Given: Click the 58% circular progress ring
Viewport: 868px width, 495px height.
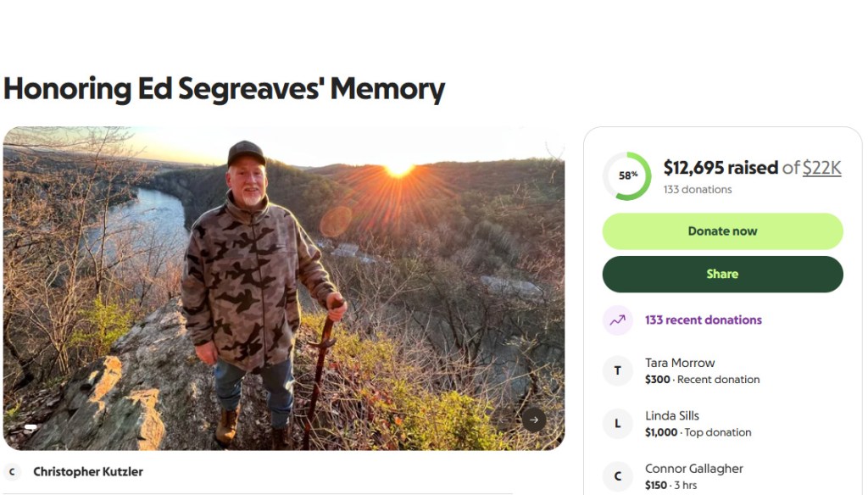Looking at the screenshot, I should click(x=627, y=176).
